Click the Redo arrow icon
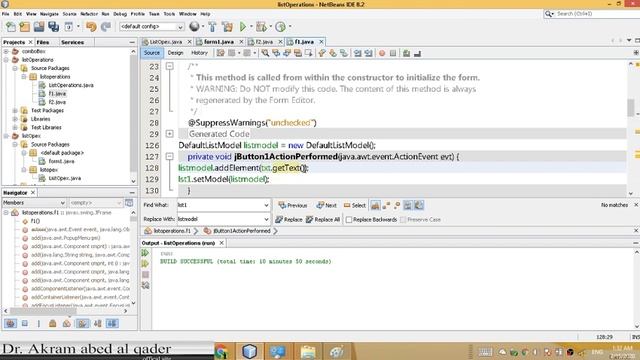This screenshot has height=360, width=640. 106,27
